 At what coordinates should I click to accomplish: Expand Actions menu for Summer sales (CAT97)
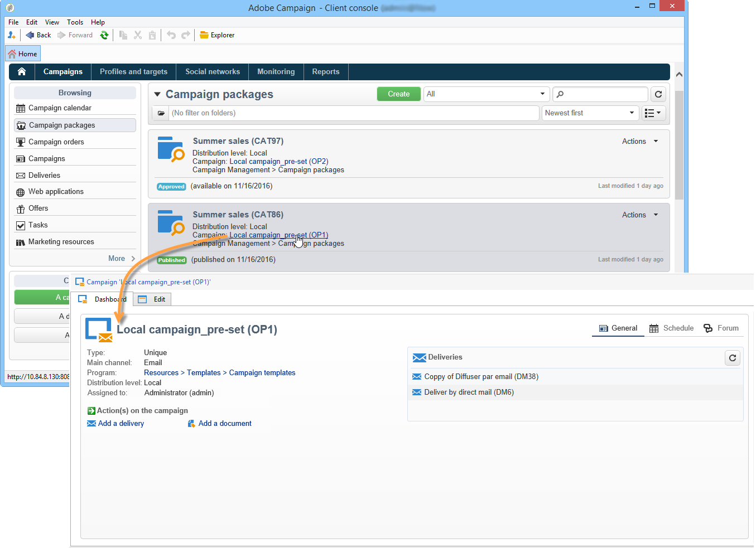pyautogui.click(x=641, y=142)
